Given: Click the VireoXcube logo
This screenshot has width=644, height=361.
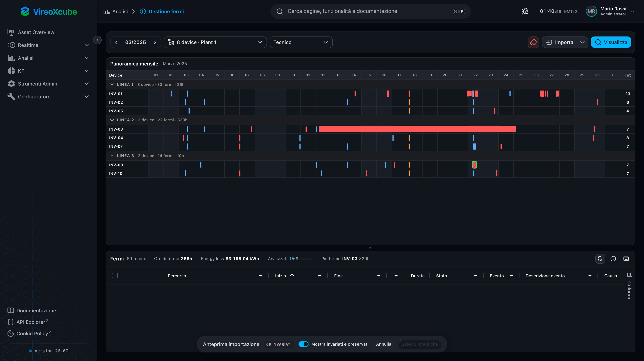Looking at the screenshot, I should click(49, 11).
